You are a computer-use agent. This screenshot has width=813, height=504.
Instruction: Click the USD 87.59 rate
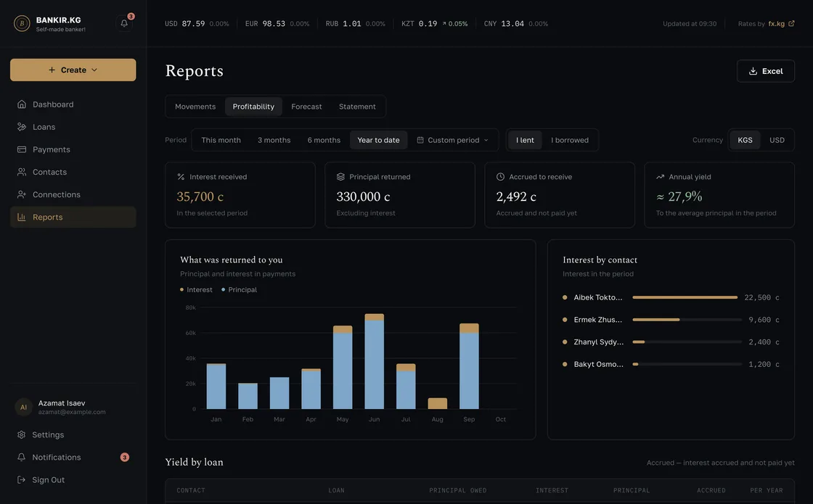click(x=197, y=23)
